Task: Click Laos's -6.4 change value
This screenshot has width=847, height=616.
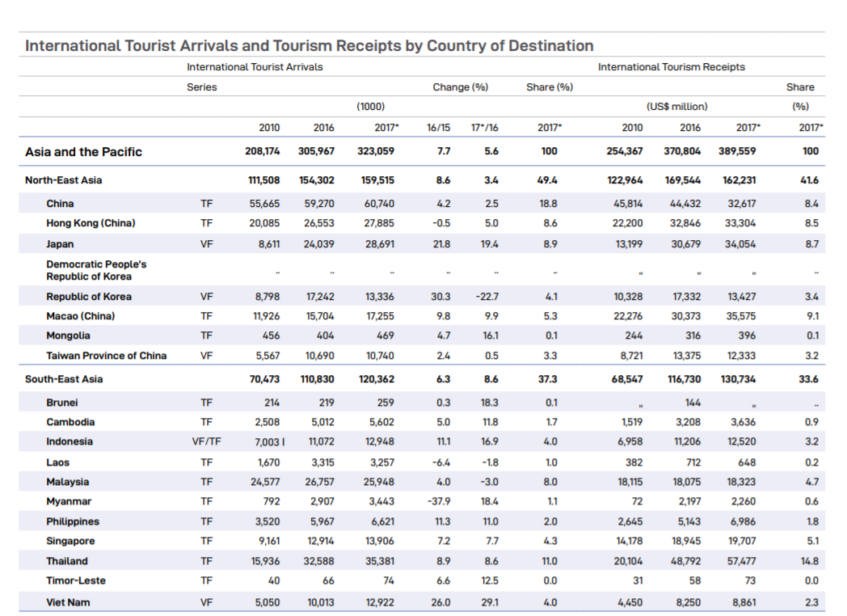Action: 441,462
